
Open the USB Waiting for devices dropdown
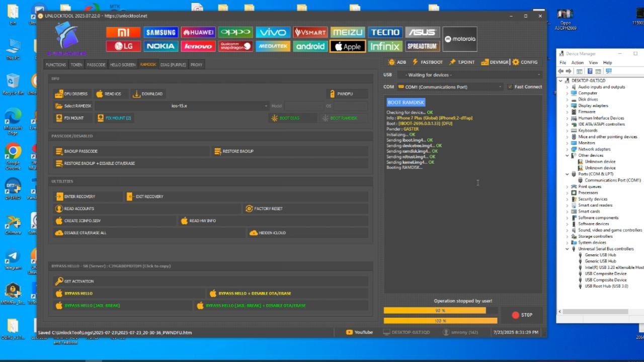tap(469, 75)
